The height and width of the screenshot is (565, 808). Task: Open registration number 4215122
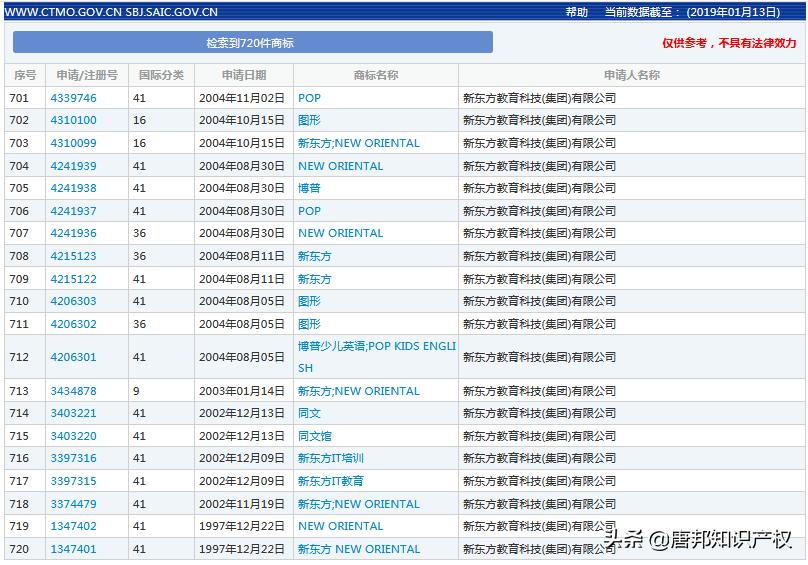coord(73,279)
